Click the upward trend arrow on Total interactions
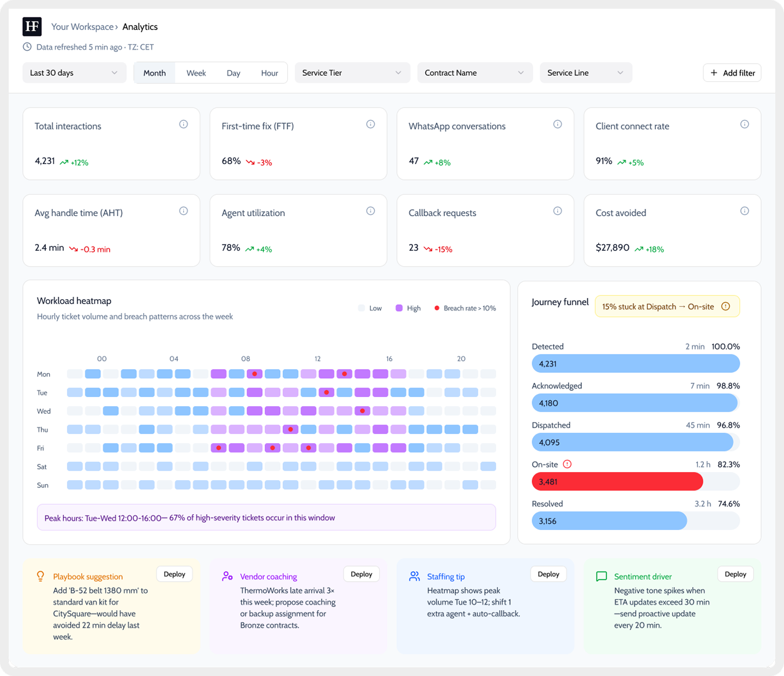Viewport: 784px width, 676px height. (x=64, y=162)
